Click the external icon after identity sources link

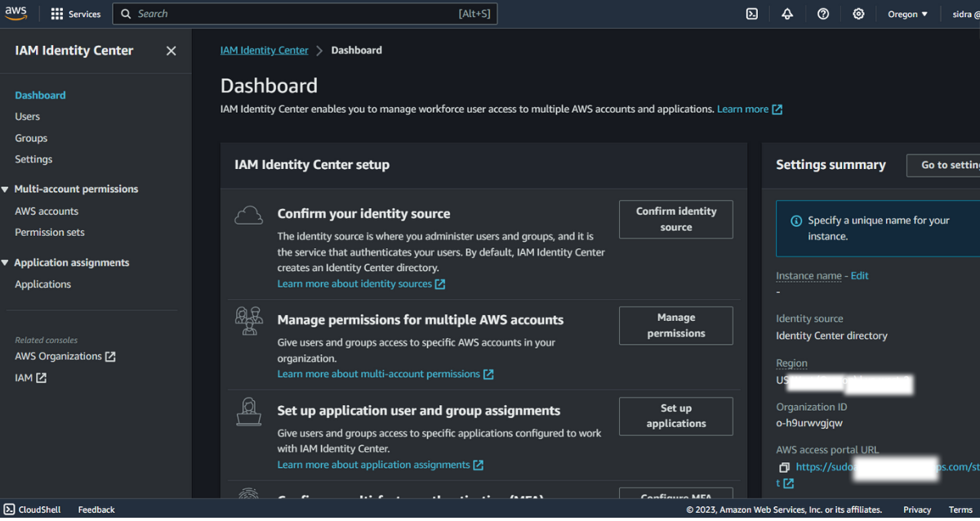pos(440,284)
